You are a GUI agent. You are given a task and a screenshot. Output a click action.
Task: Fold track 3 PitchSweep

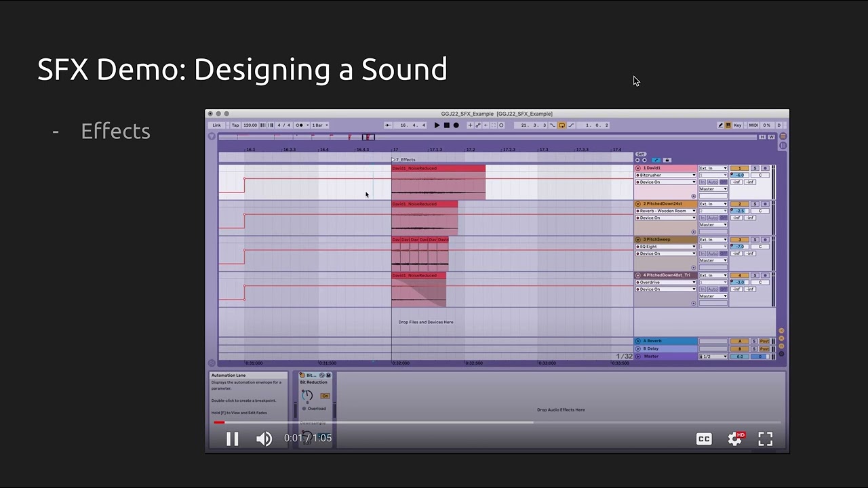point(638,240)
